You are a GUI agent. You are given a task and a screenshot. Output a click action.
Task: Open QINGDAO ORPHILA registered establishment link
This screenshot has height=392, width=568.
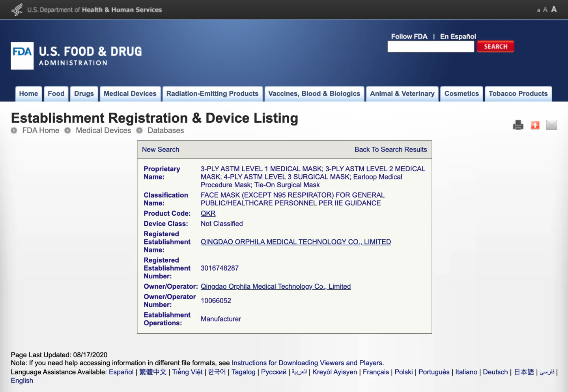click(x=296, y=242)
